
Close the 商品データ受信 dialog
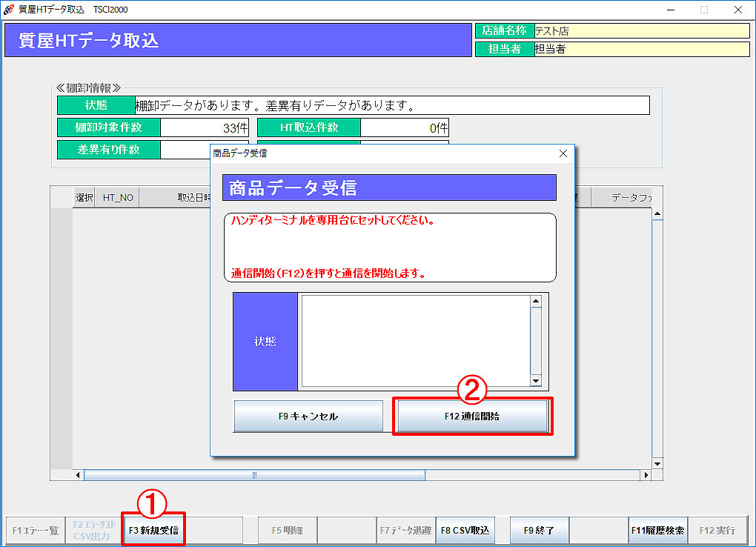point(563,153)
